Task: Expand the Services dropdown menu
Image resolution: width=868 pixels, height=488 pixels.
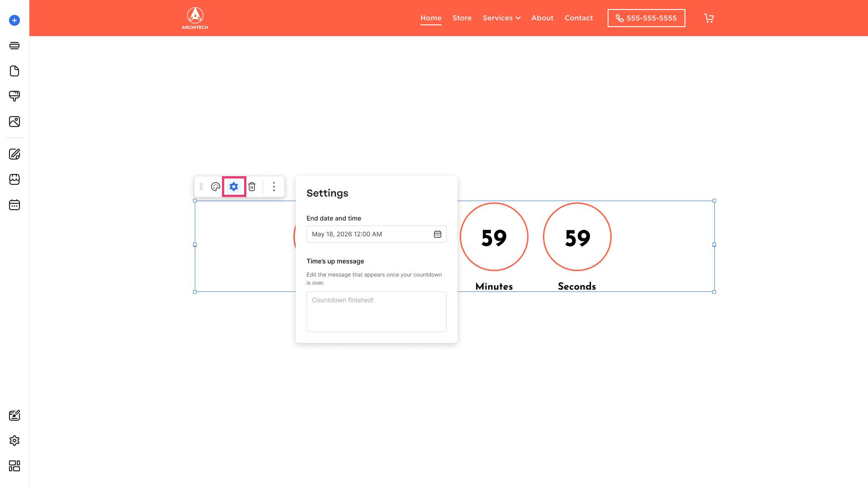Action: (502, 18)
